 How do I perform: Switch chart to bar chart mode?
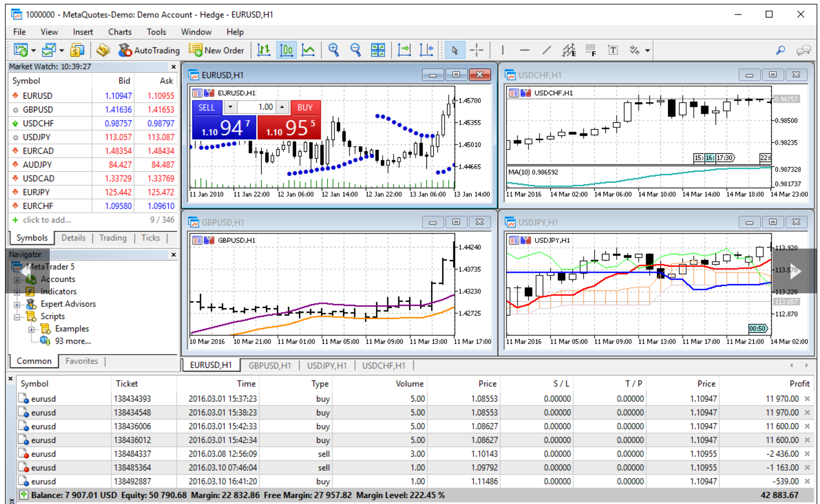click(264, 50)
